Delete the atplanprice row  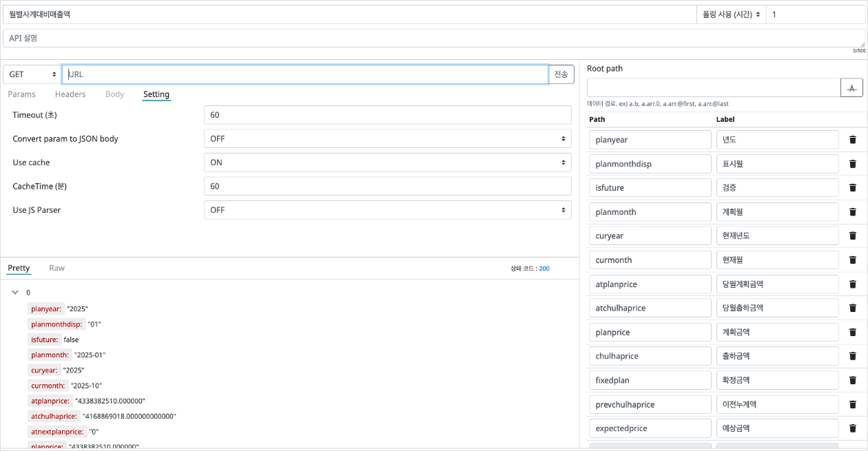(852, 284)
